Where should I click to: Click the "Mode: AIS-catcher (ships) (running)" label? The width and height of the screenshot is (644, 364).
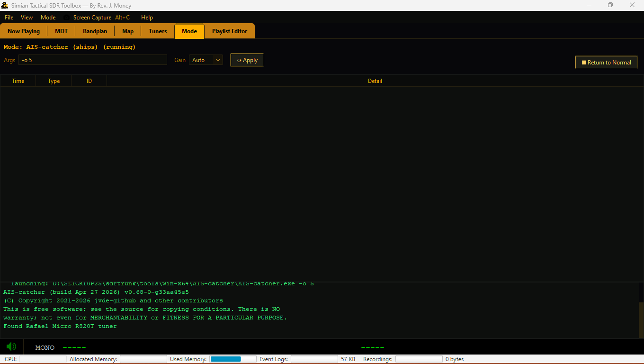70,47
